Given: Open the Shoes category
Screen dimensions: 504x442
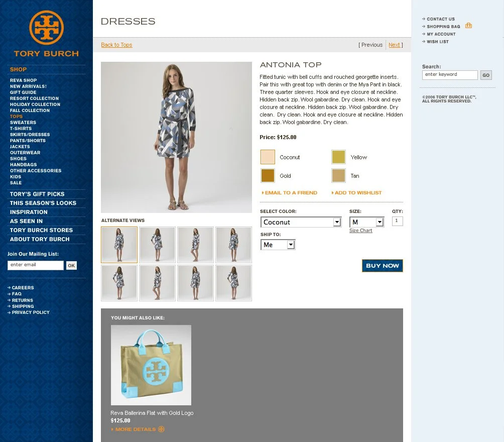Looking at the screenshot, I should pyautogui.click(x=18, y=159).
